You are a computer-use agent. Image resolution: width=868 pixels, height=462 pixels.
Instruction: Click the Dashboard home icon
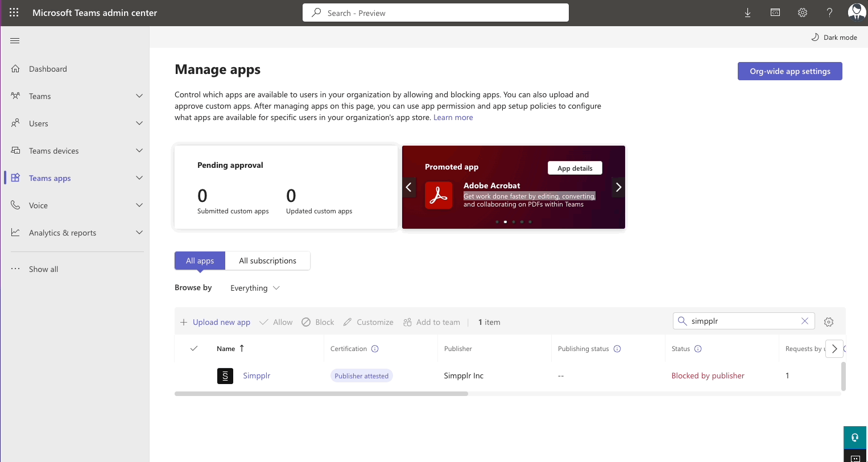click(x=15, y=69)
